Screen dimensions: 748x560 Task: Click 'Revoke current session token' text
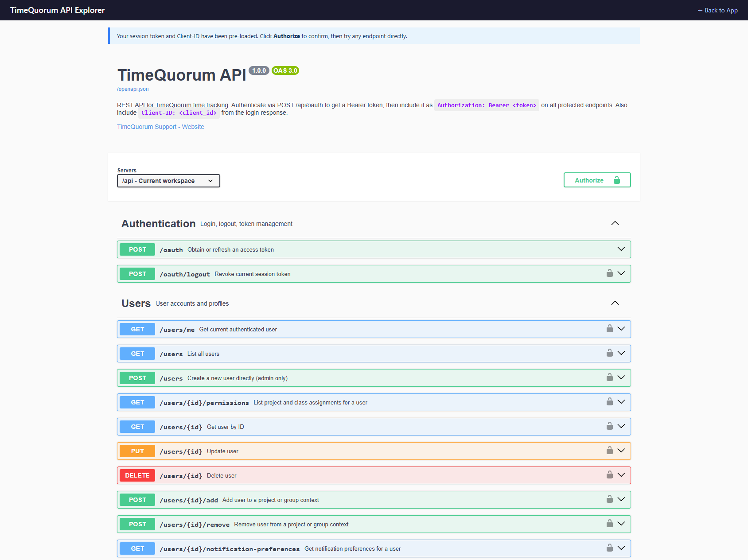pos(253,274)
